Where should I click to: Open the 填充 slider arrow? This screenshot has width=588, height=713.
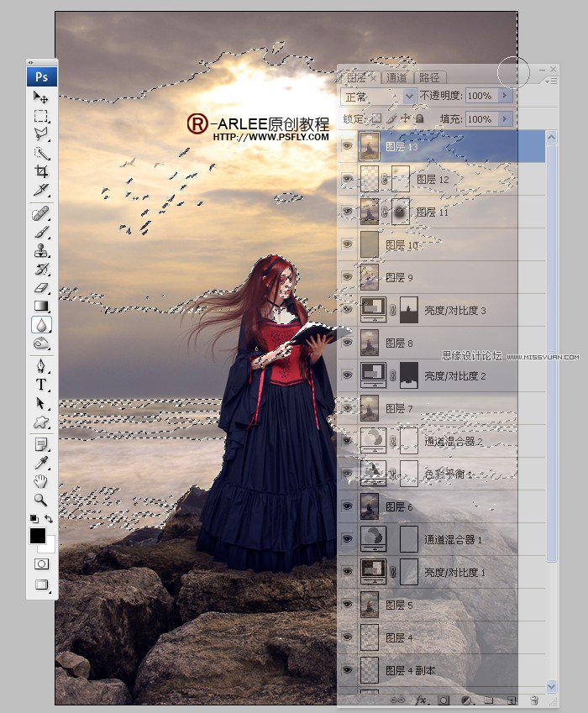504,119
